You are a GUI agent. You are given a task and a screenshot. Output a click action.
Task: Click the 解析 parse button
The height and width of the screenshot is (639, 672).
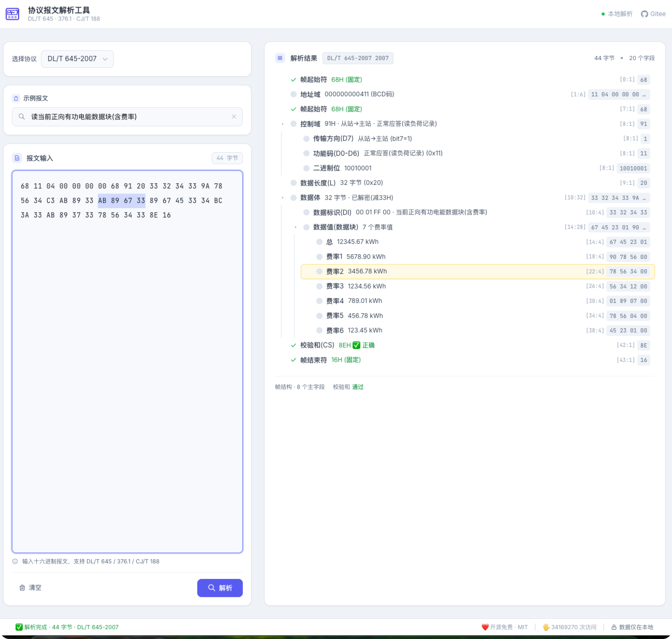220,588
